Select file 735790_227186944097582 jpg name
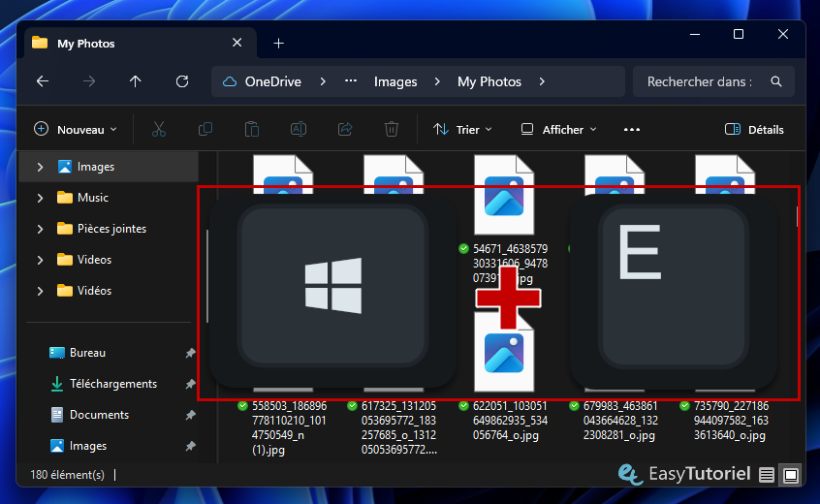The image size is (820, 504). coord(731,421)
